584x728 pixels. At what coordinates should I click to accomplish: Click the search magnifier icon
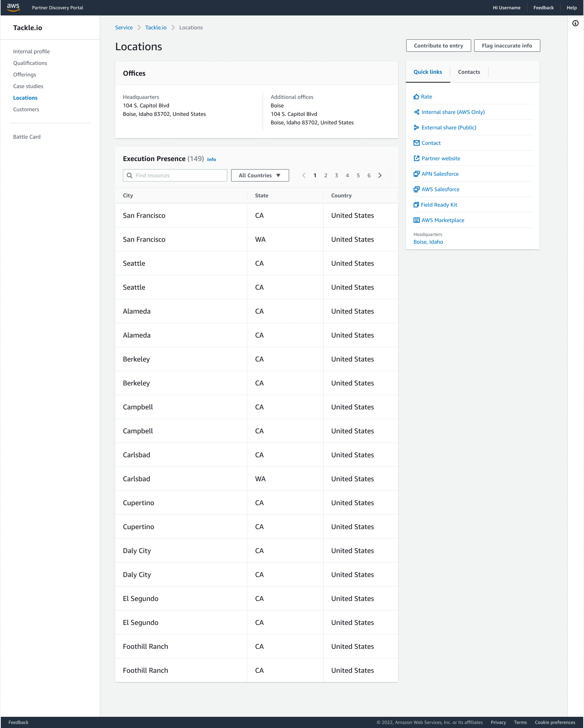[x=130, y=175]
